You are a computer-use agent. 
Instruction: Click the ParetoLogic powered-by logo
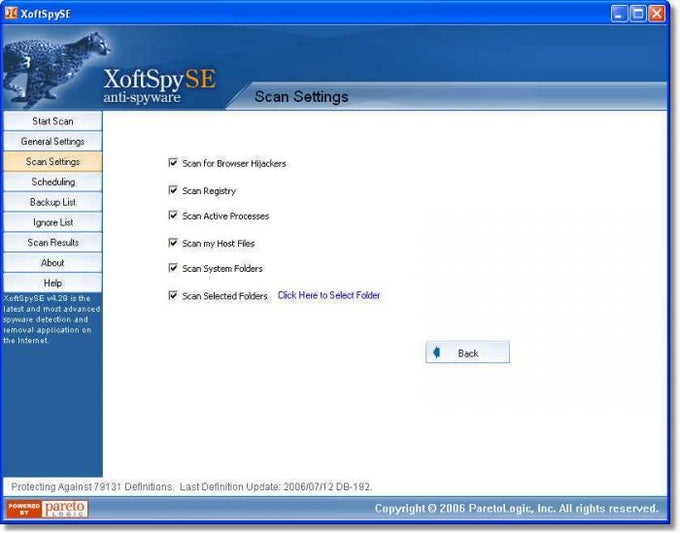coord(47,508)
